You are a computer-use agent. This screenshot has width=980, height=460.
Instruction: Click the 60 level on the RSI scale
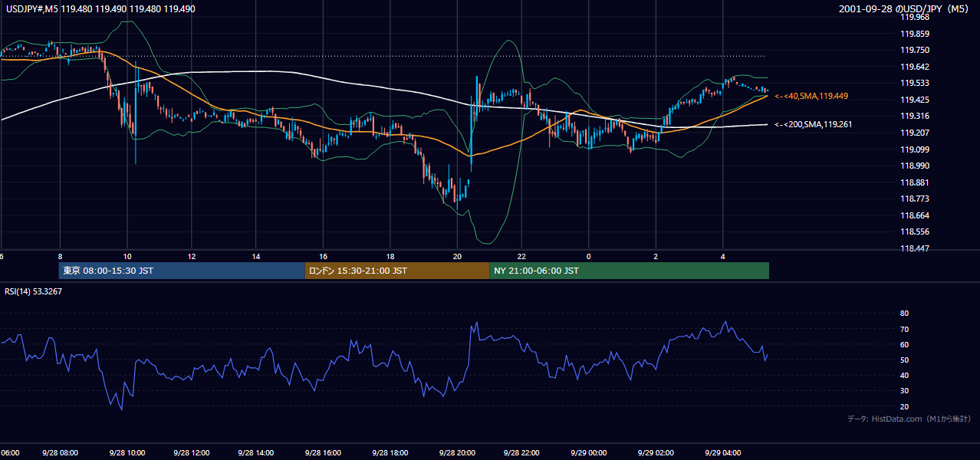pos(904,344)
